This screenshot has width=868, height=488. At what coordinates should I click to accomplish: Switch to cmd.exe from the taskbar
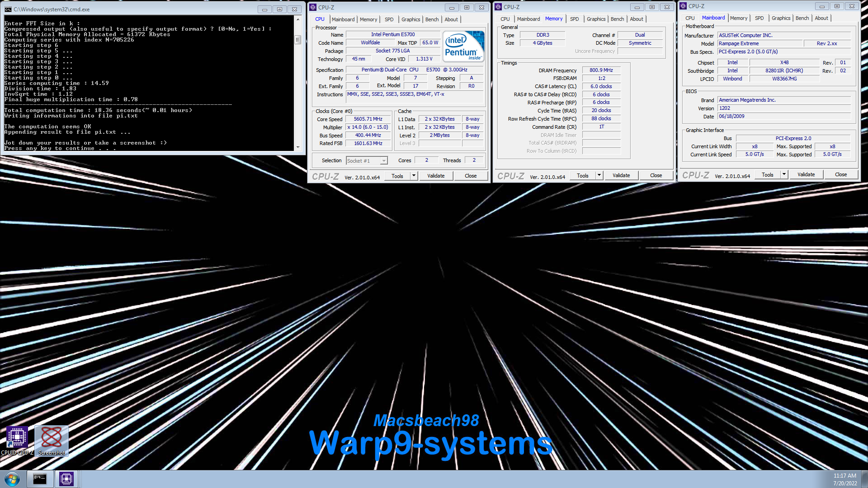tap(40, 479)
